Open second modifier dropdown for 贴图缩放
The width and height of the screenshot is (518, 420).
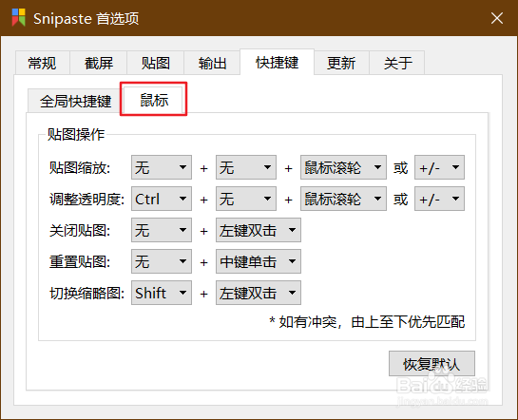click(x=246, y=167)
